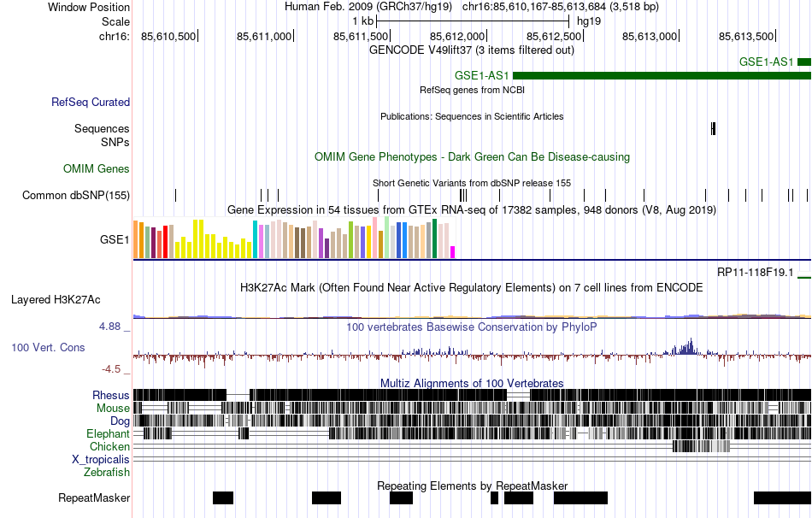Click the GTEx Gene Expression track title
The height and width of the screenshot is (518, 812).
(x=472, y=209)
